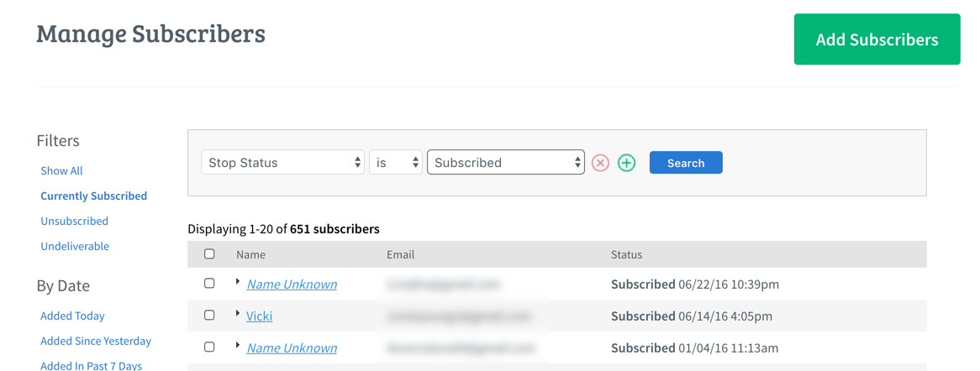Remove the filter with the red X icon
The width and height of the screenshot is (980, 371).
point(600,163)
